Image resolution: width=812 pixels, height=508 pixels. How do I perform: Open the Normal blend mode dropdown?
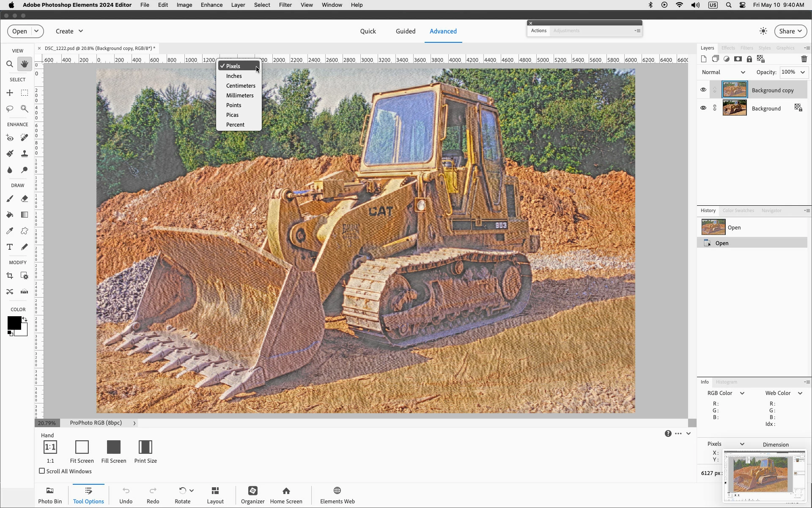point(723,72)
